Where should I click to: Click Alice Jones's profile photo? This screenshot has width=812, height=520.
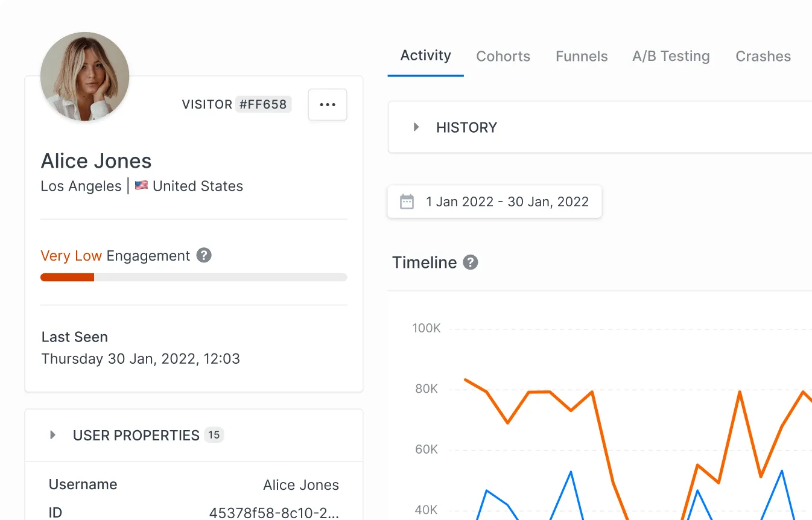point(84,77)
